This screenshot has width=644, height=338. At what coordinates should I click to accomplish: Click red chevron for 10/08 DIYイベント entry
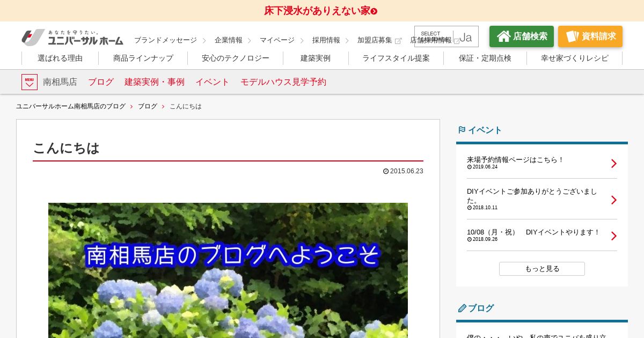tap(614, 236)
